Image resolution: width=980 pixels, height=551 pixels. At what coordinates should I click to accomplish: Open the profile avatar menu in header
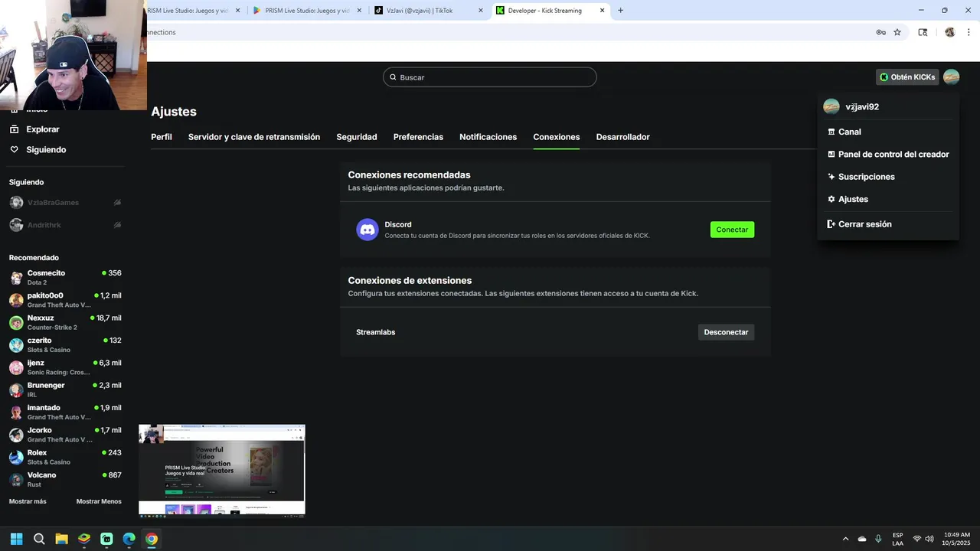[x=951, y=77]
